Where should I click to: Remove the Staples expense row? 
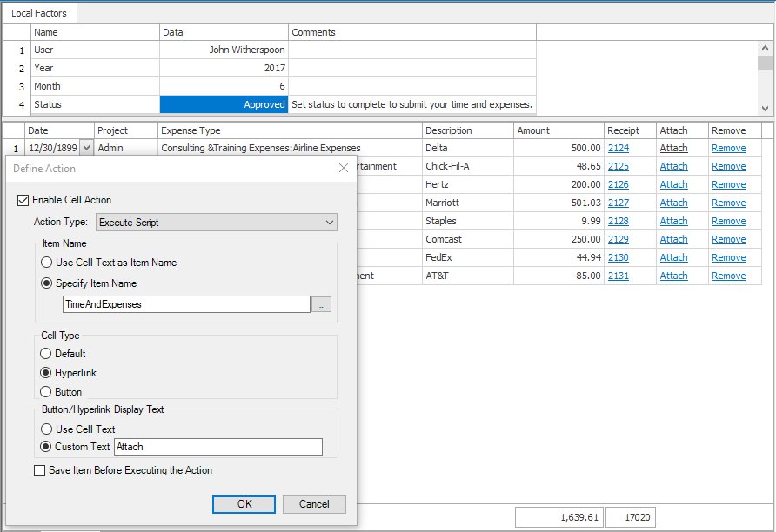pos(728,221)
